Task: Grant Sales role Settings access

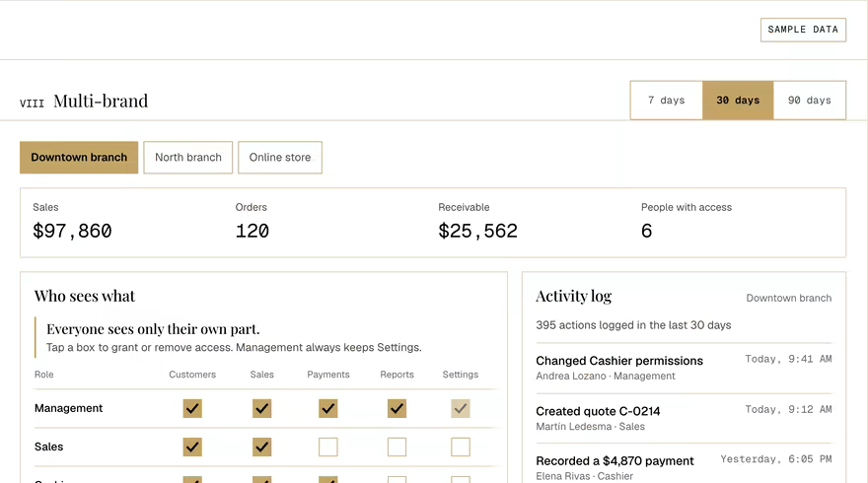Action: (x=461, y=448)
